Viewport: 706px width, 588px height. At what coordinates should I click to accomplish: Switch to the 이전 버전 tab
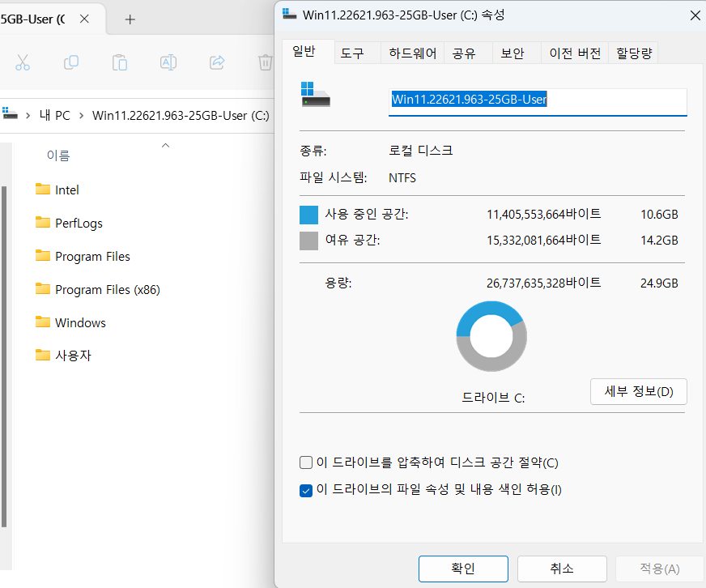575,53
